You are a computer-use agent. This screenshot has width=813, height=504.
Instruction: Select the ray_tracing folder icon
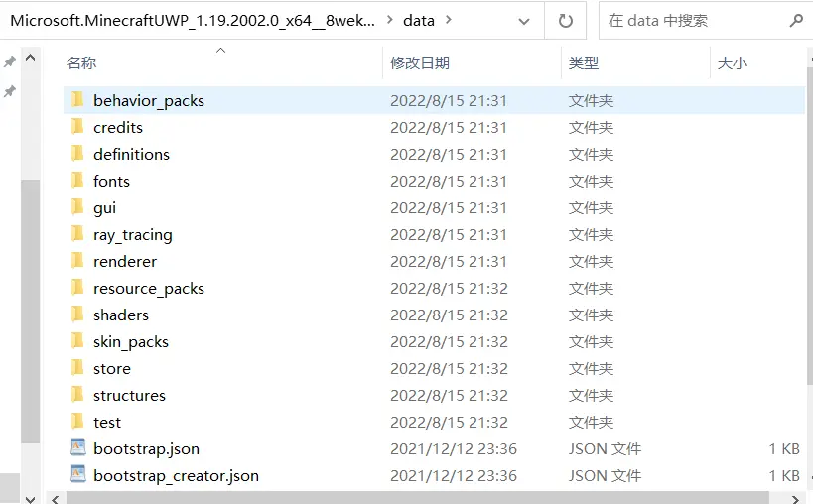tap(77, 233)
